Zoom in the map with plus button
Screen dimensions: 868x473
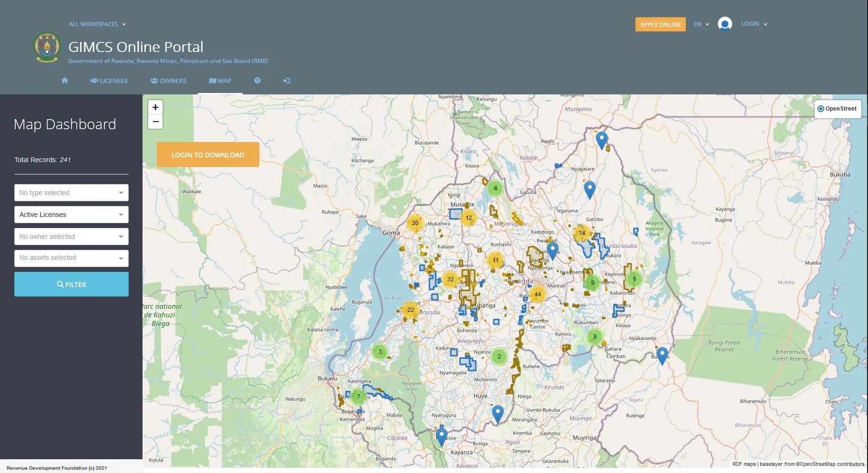pos(155,107)
